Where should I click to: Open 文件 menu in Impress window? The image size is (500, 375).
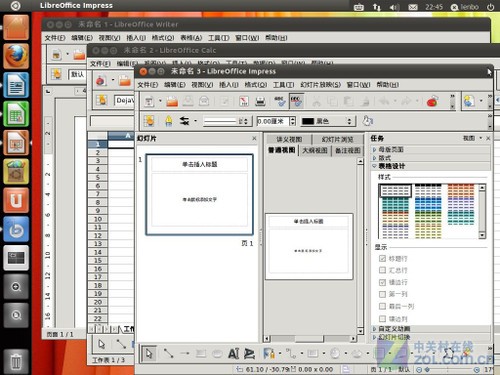pyautogui.click(x=148, y=85)
